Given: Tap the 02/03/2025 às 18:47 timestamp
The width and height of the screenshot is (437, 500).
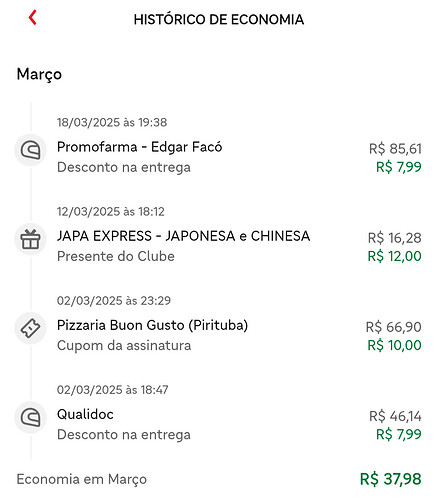Looking at the screenshot, I should [x=112, y=390].
